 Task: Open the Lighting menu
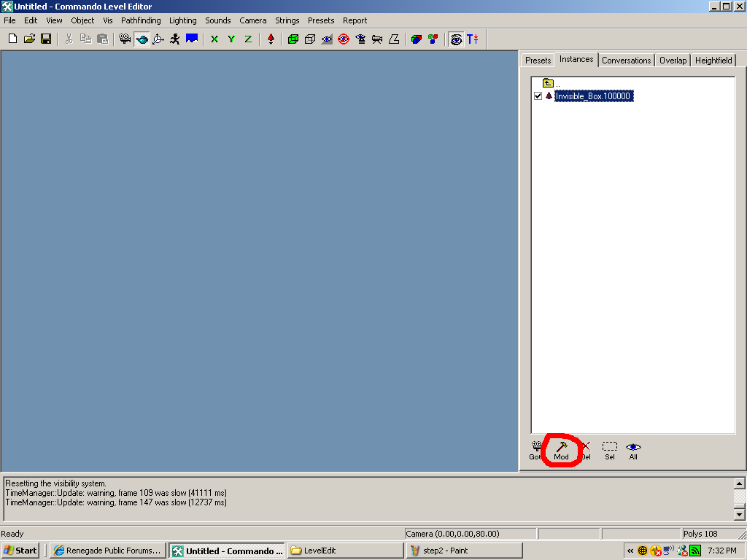[x=182, y=20]
